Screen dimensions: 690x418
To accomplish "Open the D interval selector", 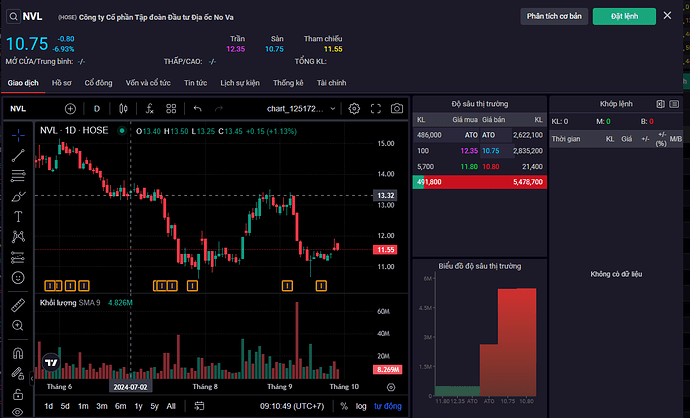I will [x=97, y=109].
